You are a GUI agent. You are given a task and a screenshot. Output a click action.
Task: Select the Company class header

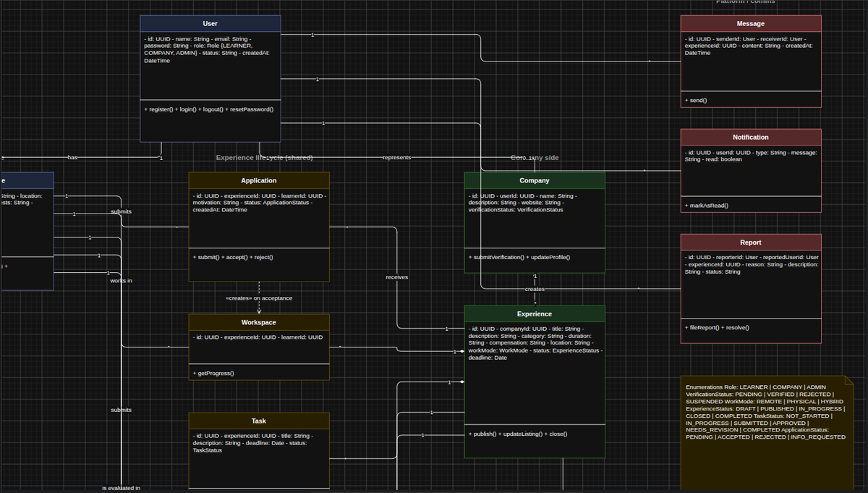(535, 180)
